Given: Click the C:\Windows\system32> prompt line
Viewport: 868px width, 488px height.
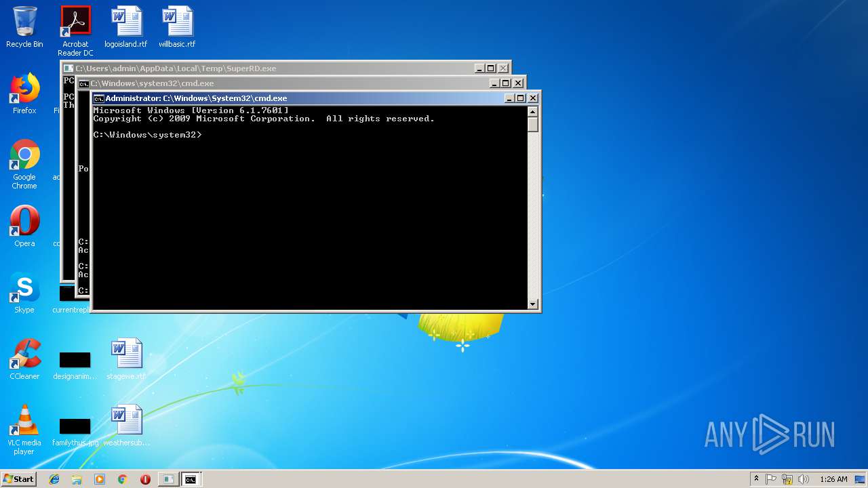Looking at the screenshot, I should [x=147, y=135].
